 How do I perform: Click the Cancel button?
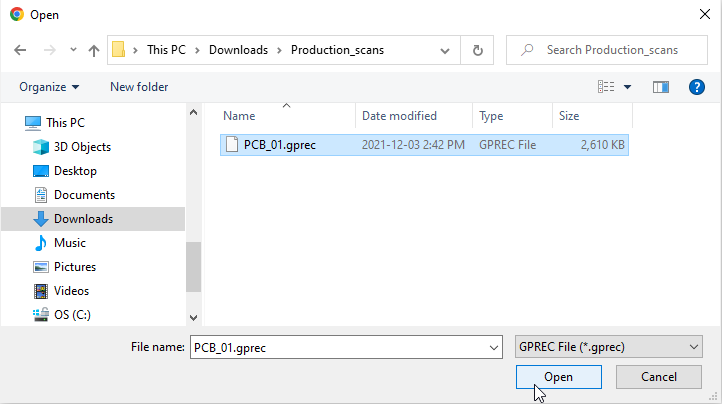pos(659,377)
